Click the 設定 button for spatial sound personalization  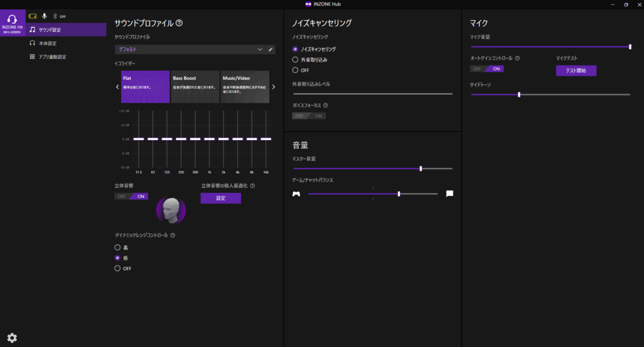pos(221,198)
